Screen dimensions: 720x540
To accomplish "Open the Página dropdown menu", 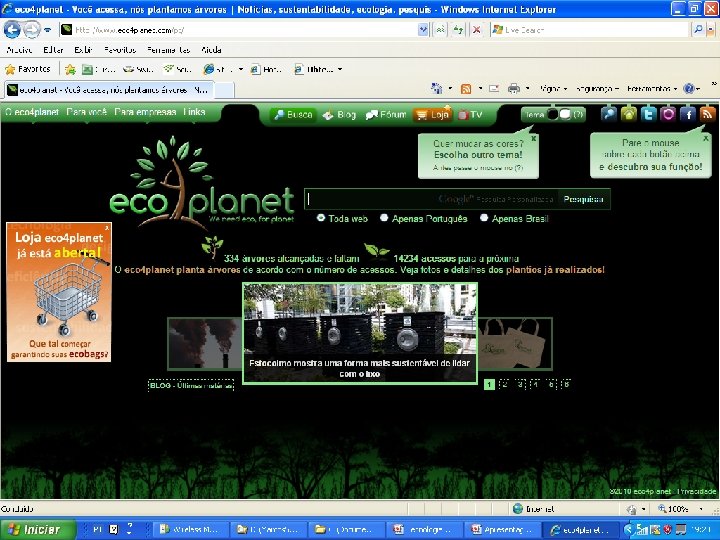I will click(x=553, y=89).
